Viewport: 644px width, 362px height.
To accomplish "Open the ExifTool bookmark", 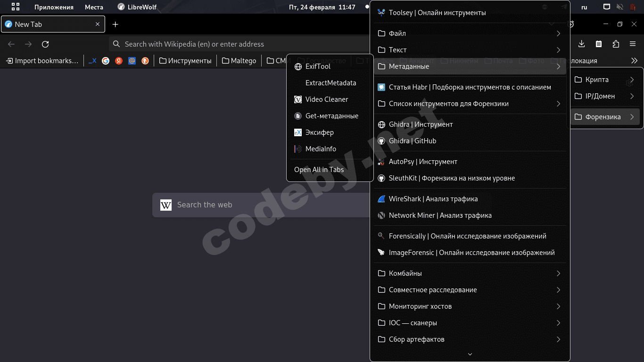I will [330, 66].
